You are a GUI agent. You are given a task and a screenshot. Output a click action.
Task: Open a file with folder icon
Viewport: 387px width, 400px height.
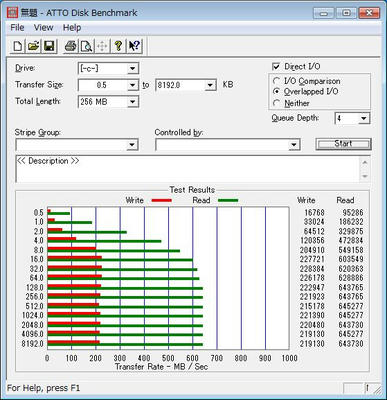pos(33,46)
